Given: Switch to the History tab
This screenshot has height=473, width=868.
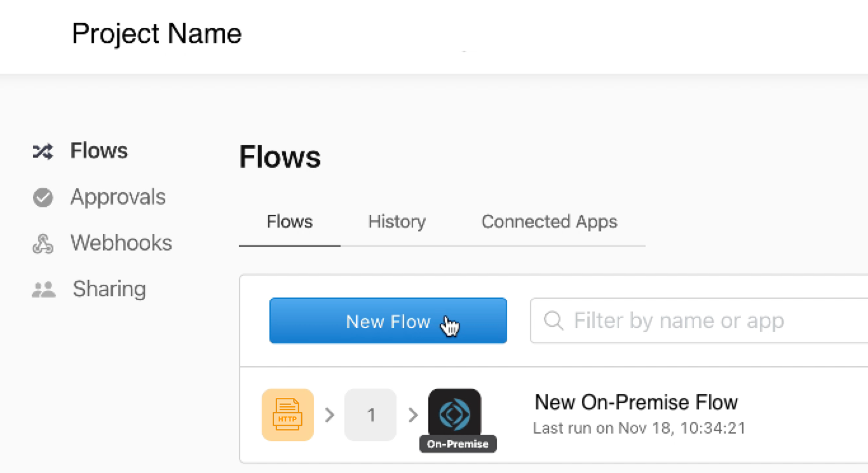Looking at the screenshot, I should 396,222.
